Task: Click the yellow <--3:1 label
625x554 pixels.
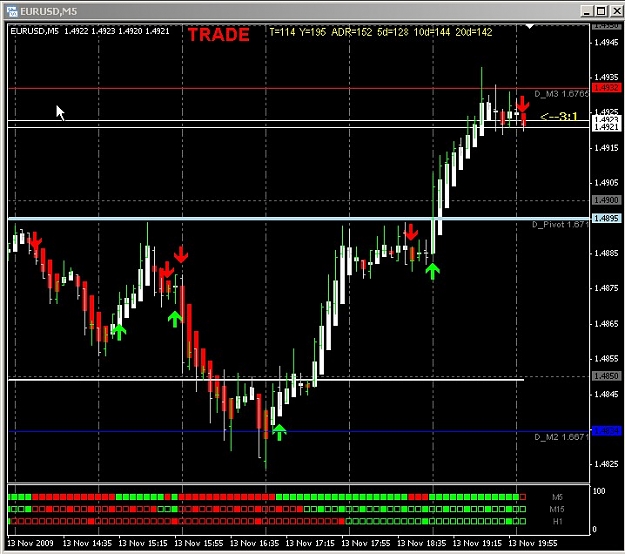Action: [558, 116]
